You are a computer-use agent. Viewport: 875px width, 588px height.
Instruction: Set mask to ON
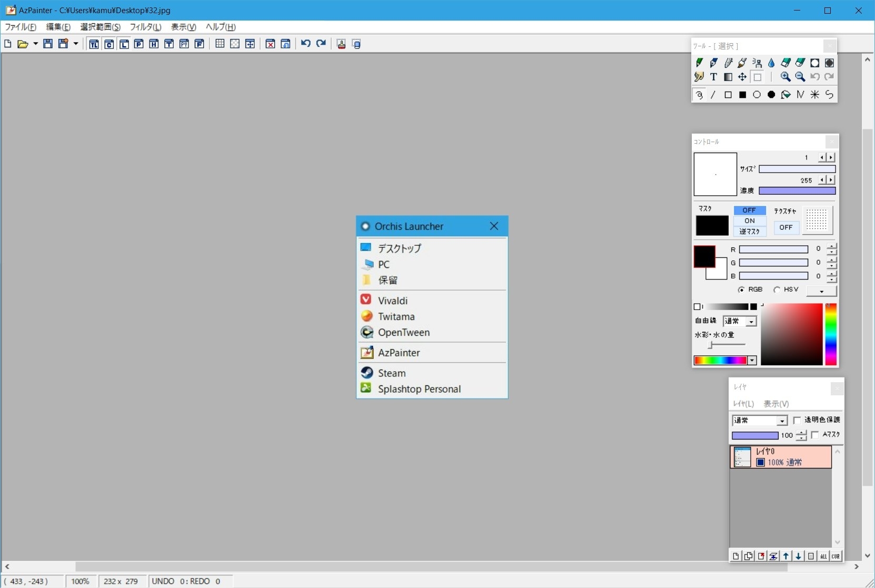coord(750,221)
